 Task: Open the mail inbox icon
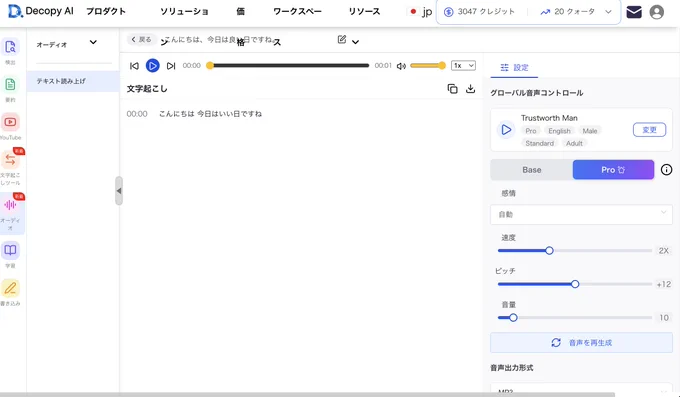(634, 12)
